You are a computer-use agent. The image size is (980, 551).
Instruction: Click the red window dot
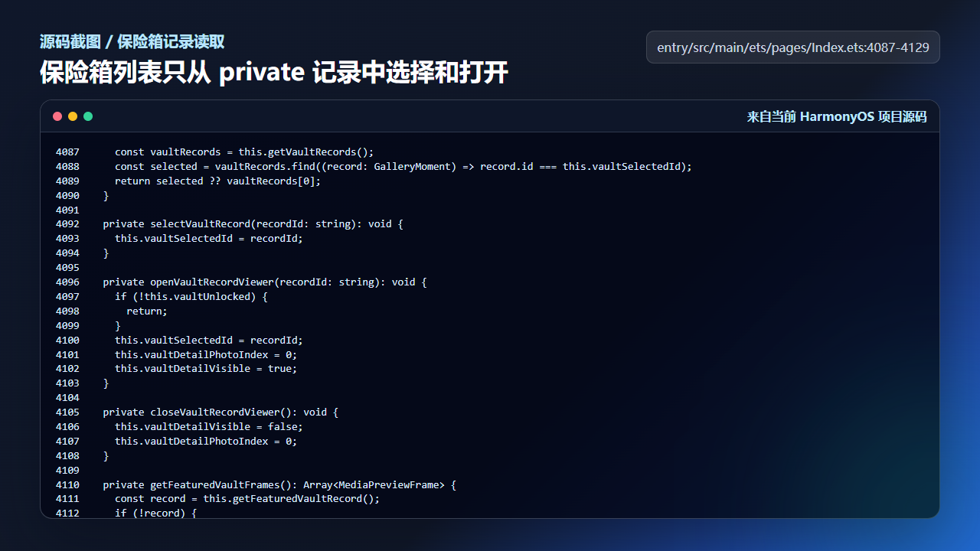point(57,116)
